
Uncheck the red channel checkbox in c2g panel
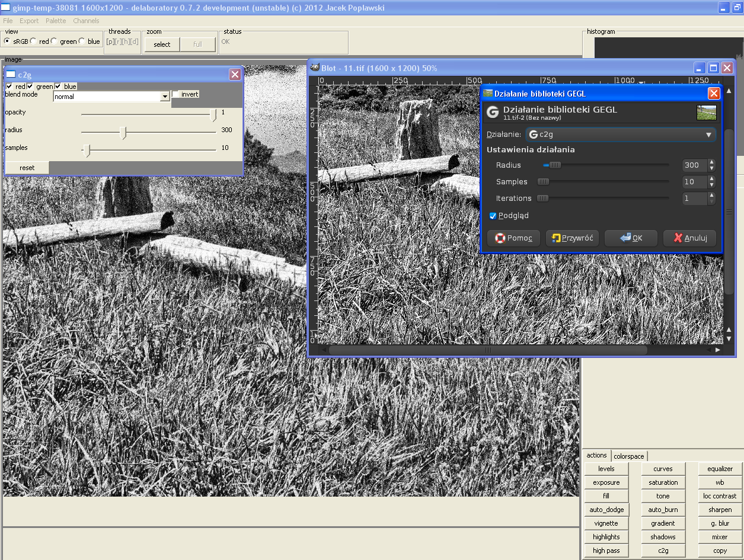(x=9, y=87)
